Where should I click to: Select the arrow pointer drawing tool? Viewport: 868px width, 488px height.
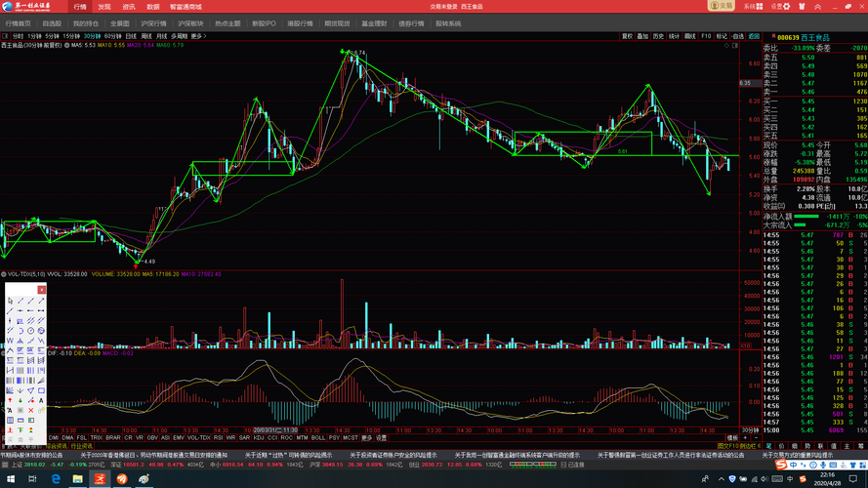point(10,301)
